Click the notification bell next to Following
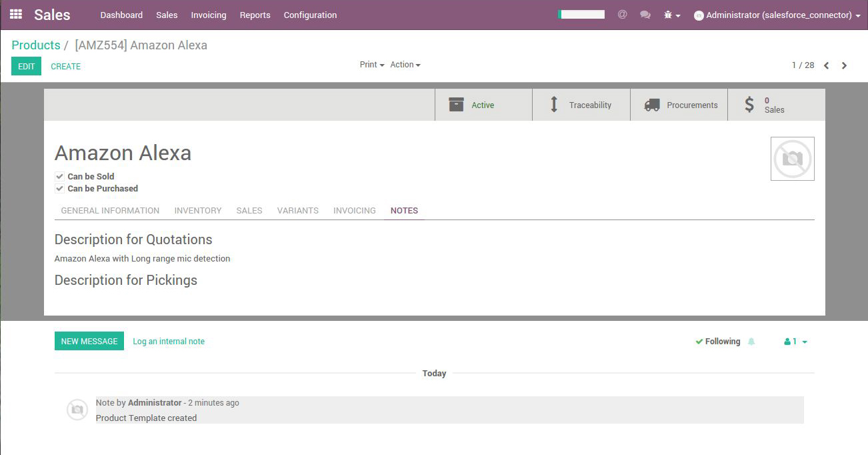The image size is (868, 455). click(751, 342)
